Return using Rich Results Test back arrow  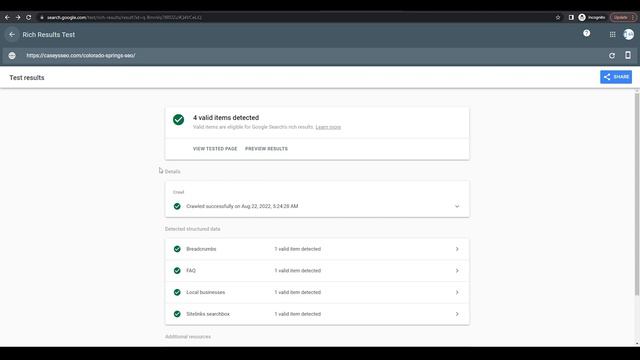pos(12,35)
